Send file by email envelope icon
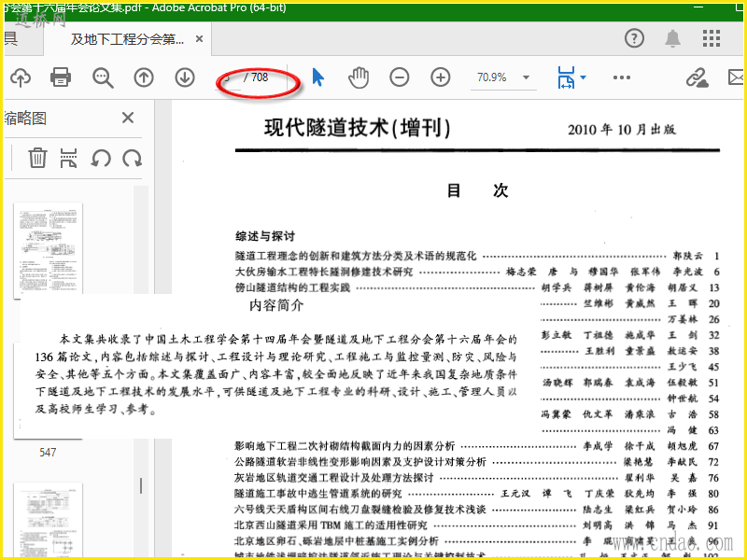Image resolution: width=747 pixels, height=560 pixels. 737,77
